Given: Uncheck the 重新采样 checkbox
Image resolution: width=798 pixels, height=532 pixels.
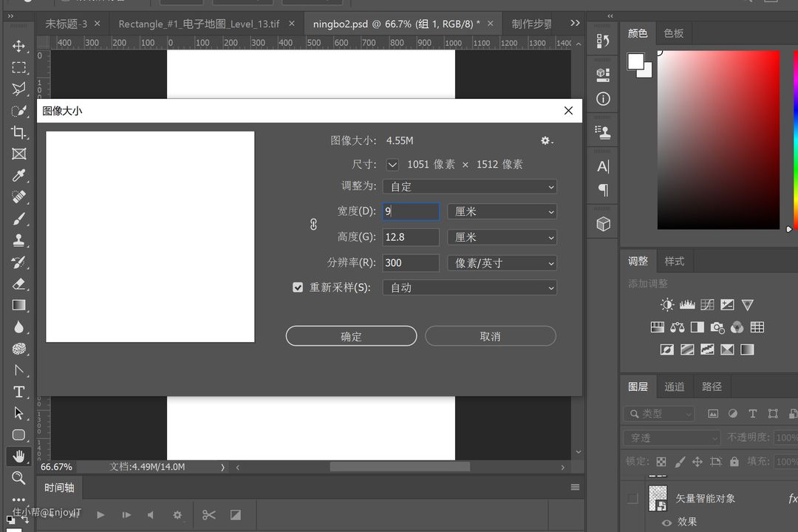Looking at the screenshot, I should coord(298,287).
